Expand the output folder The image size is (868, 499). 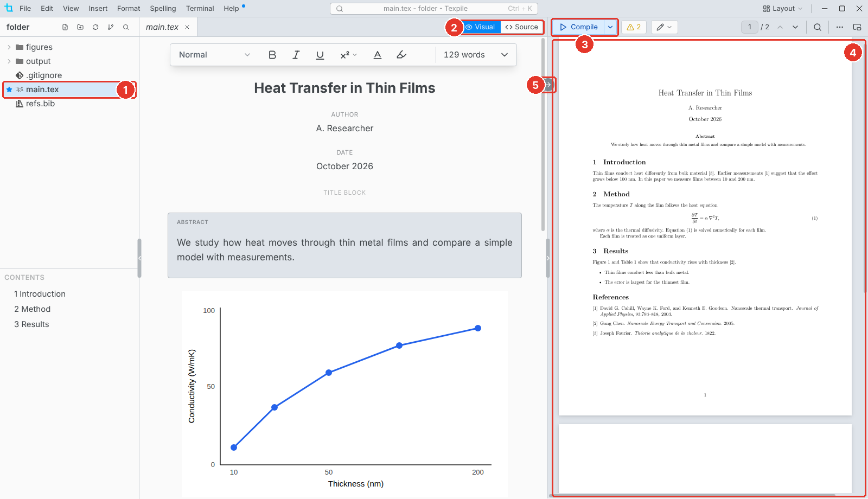click(69, 61)
